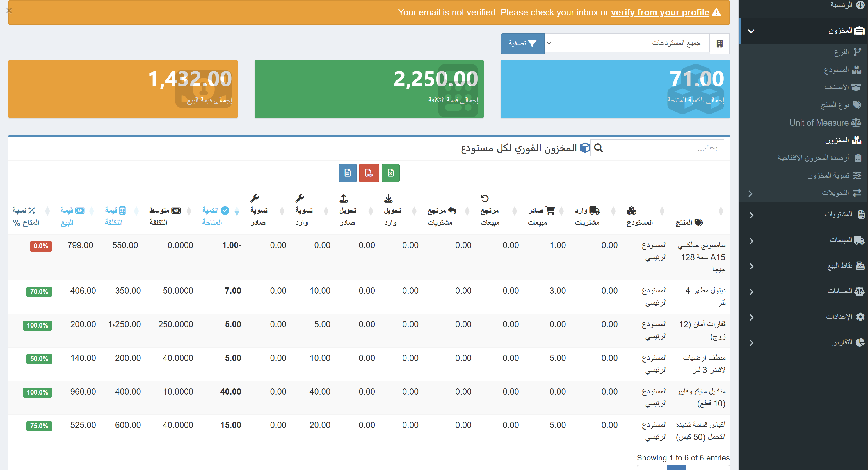Screen dimensions: 868x470
Task: Click the 1,432.00 إجمالي قيمة البيع card
Action: click(x=123, y=89)
